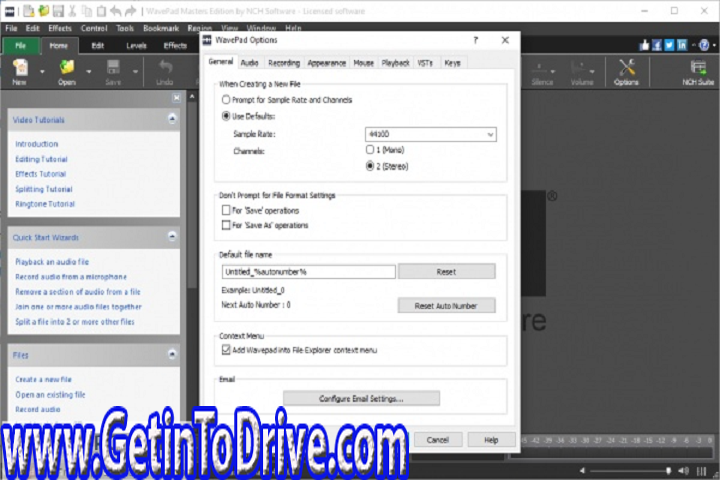The image size is (720, 480).
Task: Select the Use Defaults radio button
Action: pyautogui.click(x=226, y=116)
